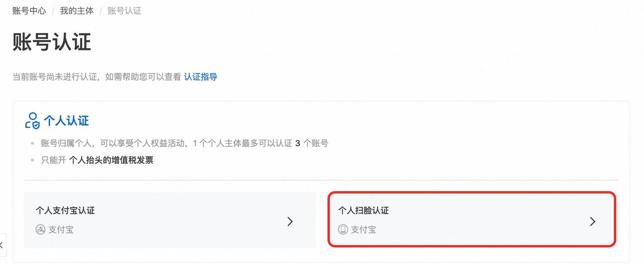This screenshot has width=644, height=265.
Task: Click the Alipay logo under 个人支付宝认证
Action: click(x=40, y=229)
